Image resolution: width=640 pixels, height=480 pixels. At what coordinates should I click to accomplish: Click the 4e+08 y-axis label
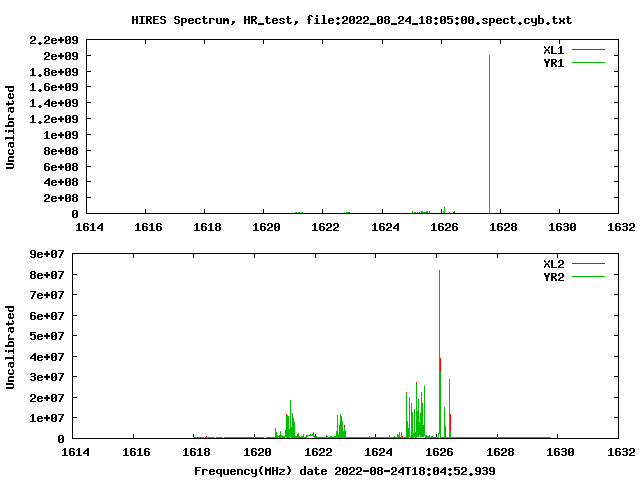point(60,182)
